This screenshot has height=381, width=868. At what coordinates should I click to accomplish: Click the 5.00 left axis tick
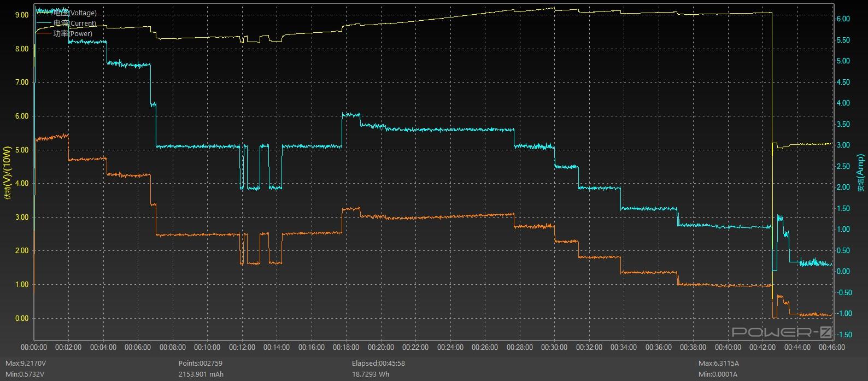click(x=21, y=150)
